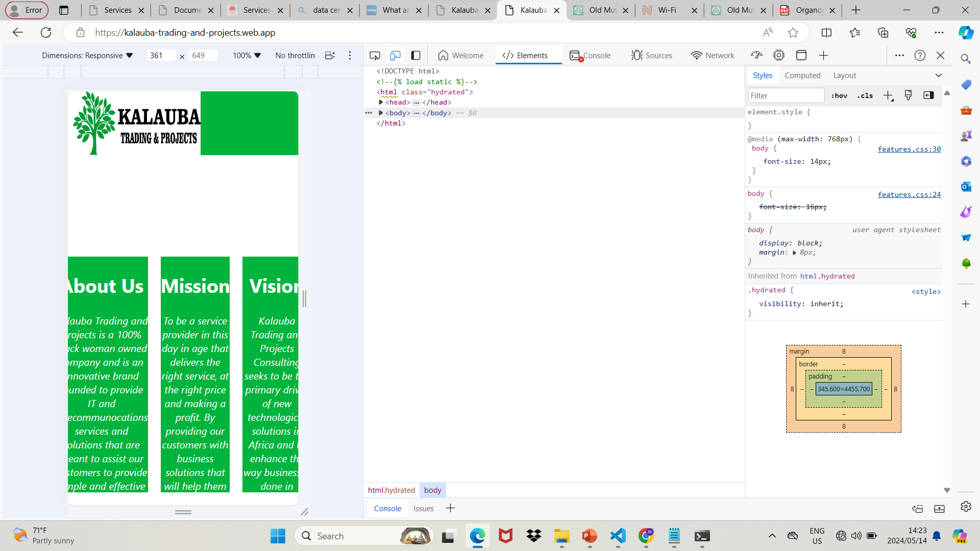The width and height of the screenshot is (980, 551).
Task: Open the features.css:30 source link
Action: click(909, 149)
